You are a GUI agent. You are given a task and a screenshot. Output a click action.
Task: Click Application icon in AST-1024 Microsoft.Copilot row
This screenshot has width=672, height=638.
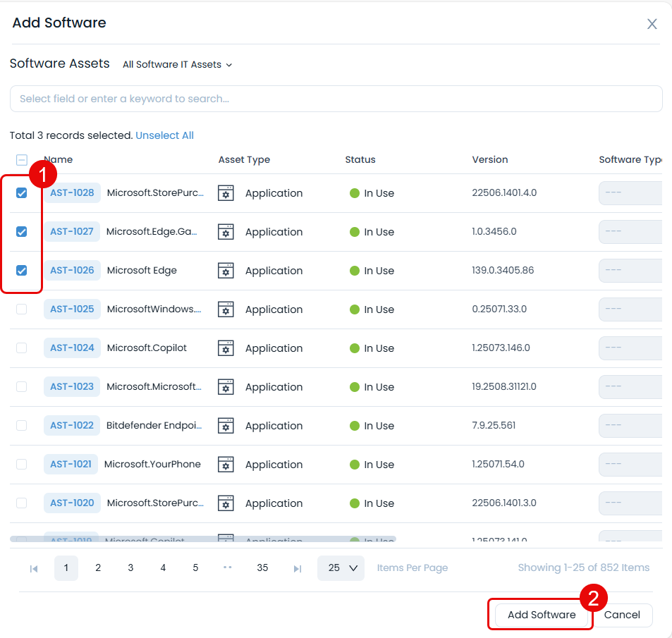226,348
